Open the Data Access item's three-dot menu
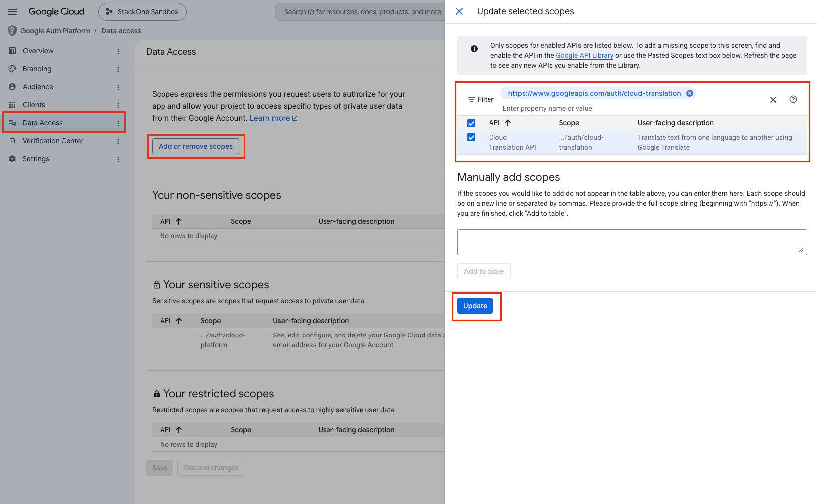 coord(118,123)
